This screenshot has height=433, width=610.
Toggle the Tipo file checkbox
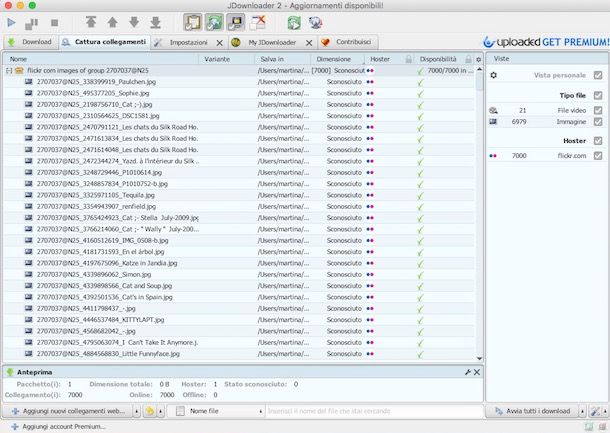point(598,95)
